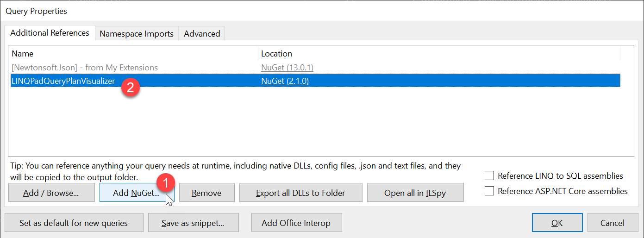Screen dimensions: 644x238
Task: Click the Name column header
Action: tap(133, 53)
